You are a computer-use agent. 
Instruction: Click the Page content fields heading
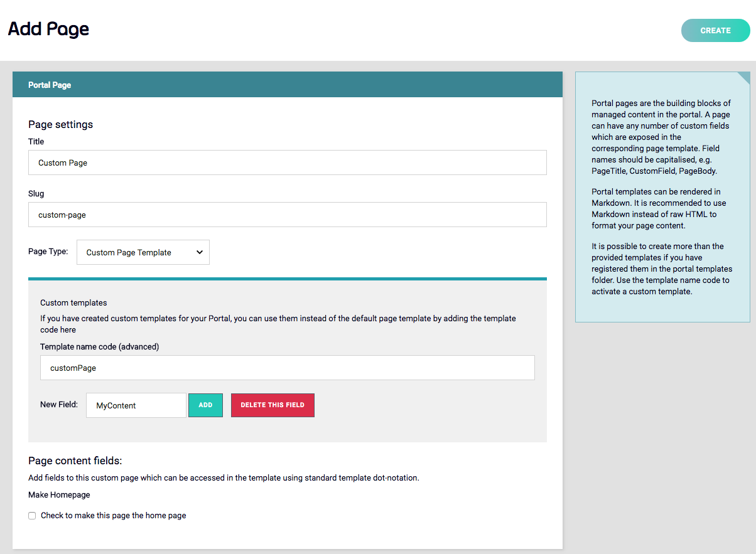pos(75,461)
